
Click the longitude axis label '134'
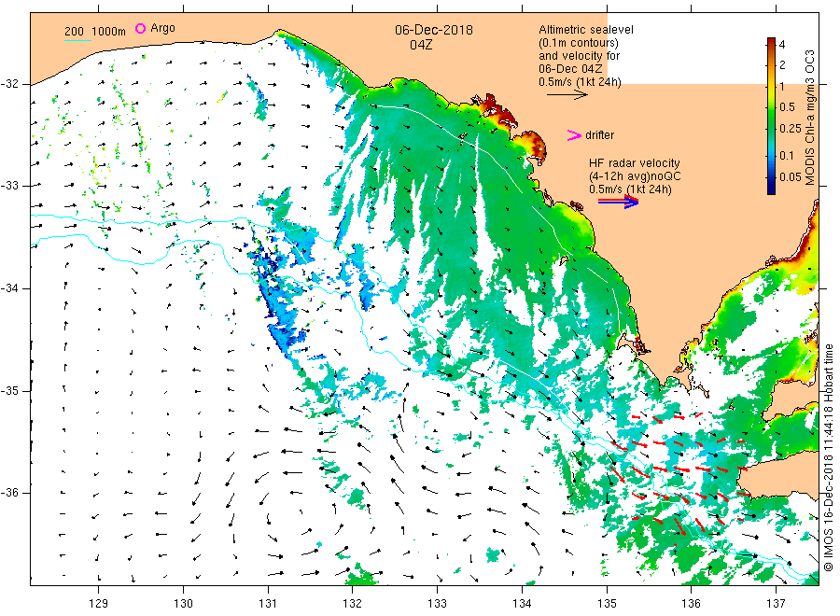coord(522,604)
